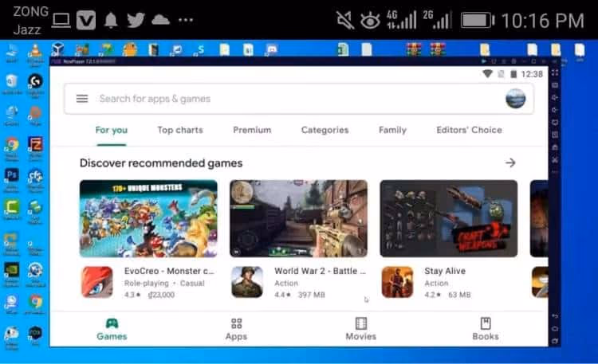
Task: Click the profile avatar in search bar
Action: (515, 99)
